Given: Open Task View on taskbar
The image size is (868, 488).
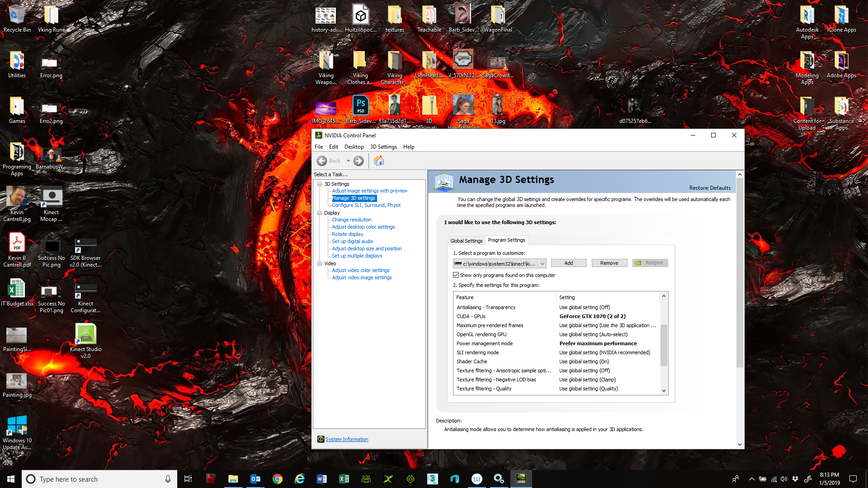Looking at the screenshot, I should tap(188, 479).
